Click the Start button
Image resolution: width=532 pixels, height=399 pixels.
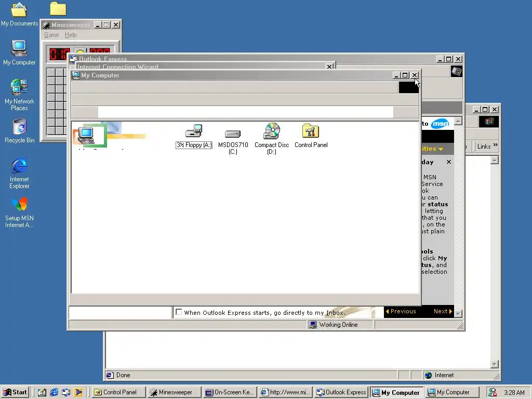[x=15, y=392]
